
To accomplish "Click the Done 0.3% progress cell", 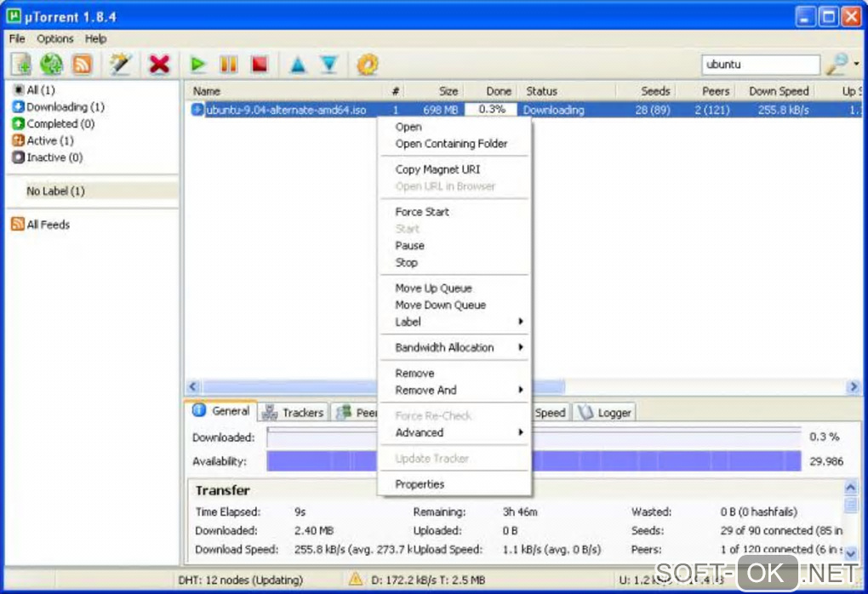I will pos(492,110).
